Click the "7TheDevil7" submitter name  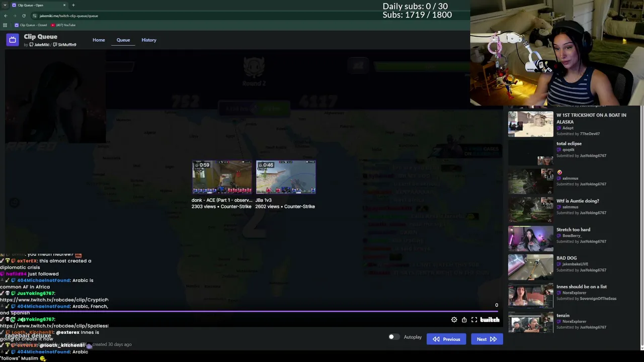(590, 134)
